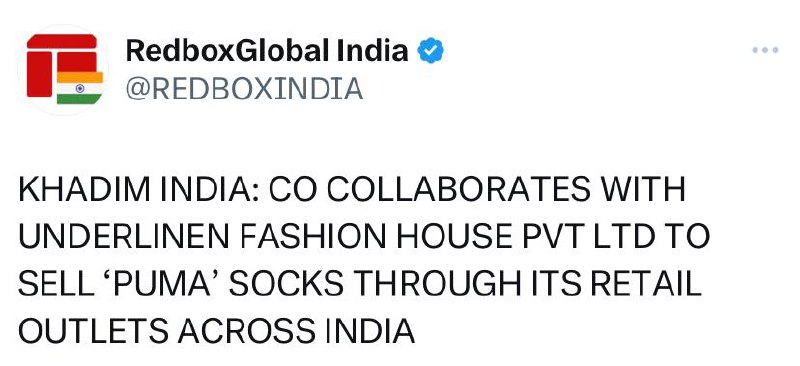The height and width of the screenshot is (366, 800).
Task: Click the red box logo in avatar
Action: click(x=61, y=65)
